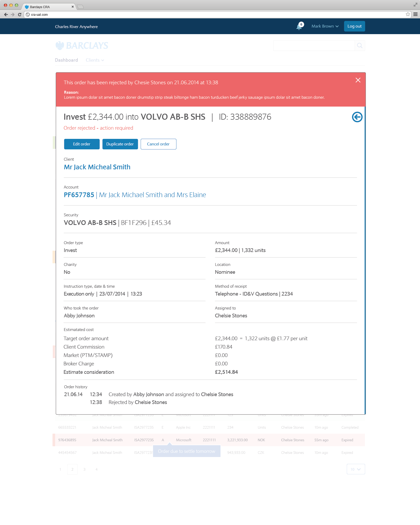This screenshot has width=420, height=525.
Task: Dismiss the red rejection banner
Action: [358, 80]
